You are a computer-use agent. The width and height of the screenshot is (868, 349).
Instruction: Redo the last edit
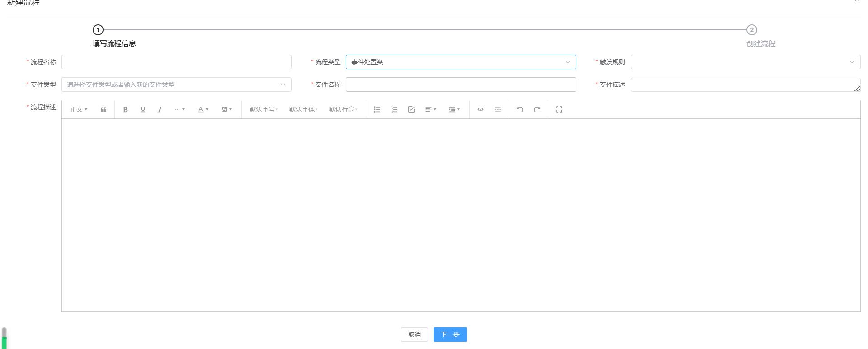tap(537, 109)
